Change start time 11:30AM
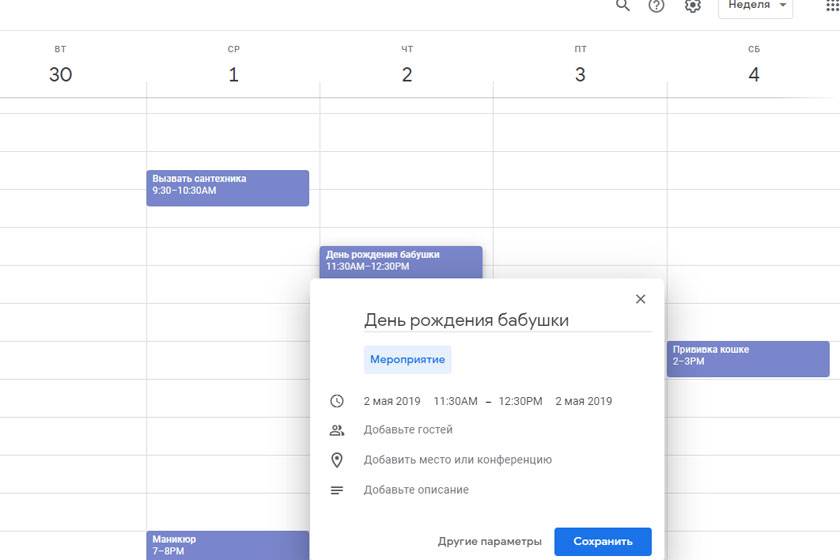The width and height of the screenshot is (840, 560). (455, 401)
